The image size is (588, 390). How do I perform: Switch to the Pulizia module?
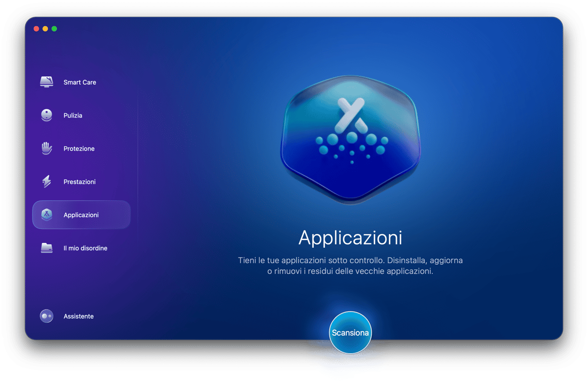81,116
